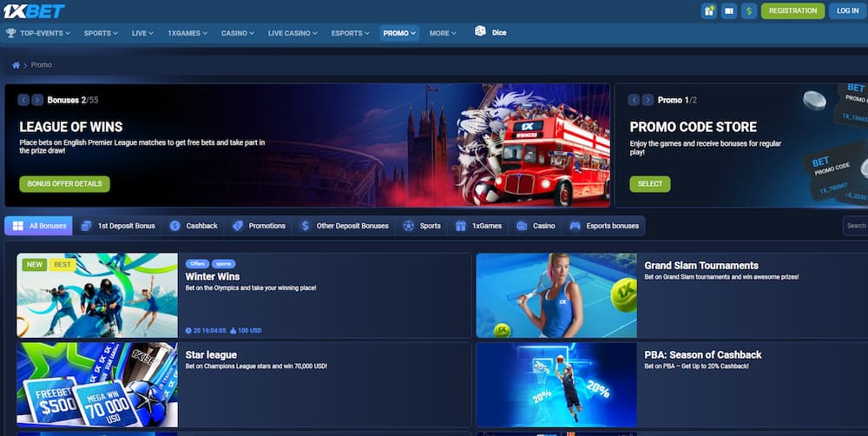The height and width of the screenshot is (436, 868).
Task: Expand the SPORTS menu
Action: tap(101, 33)
